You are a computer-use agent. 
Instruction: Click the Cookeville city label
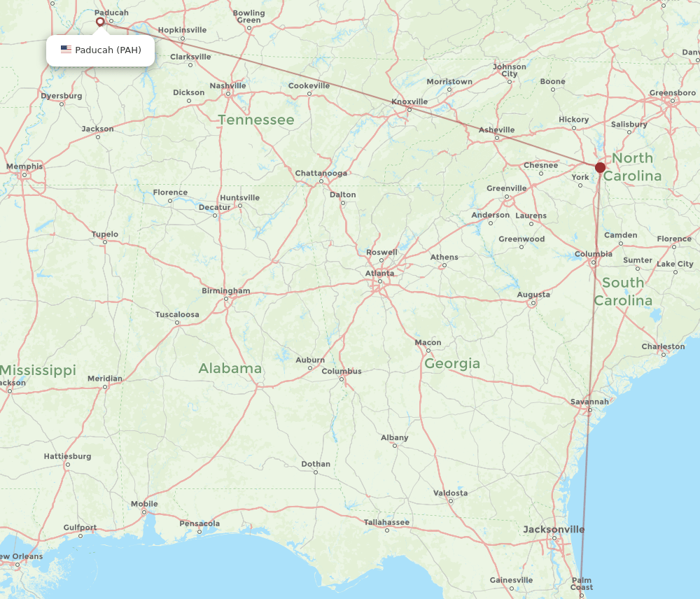click(309, 85)
